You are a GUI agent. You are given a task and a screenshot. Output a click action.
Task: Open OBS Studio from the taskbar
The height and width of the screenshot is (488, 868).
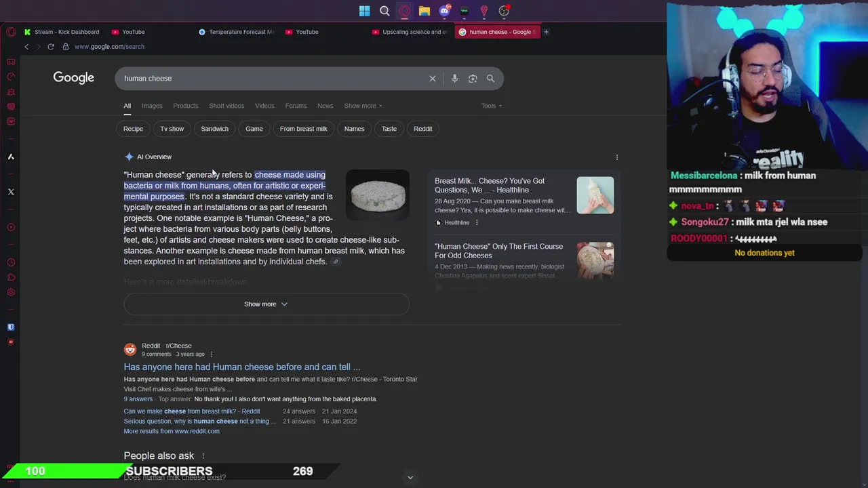[x=504, y=11]
